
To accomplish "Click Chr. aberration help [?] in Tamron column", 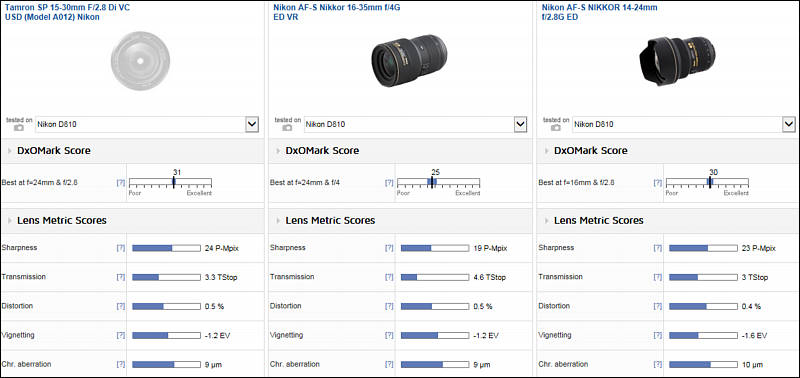I will [120, 364].
